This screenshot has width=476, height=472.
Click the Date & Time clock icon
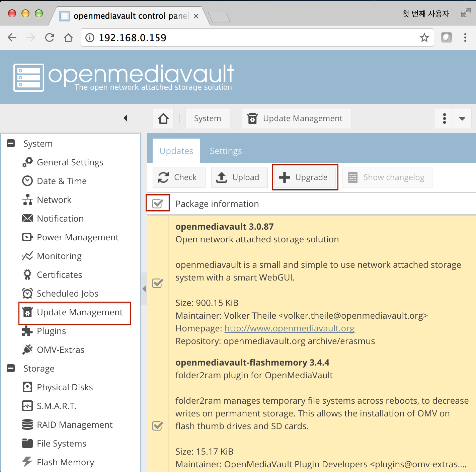point(27,181)
